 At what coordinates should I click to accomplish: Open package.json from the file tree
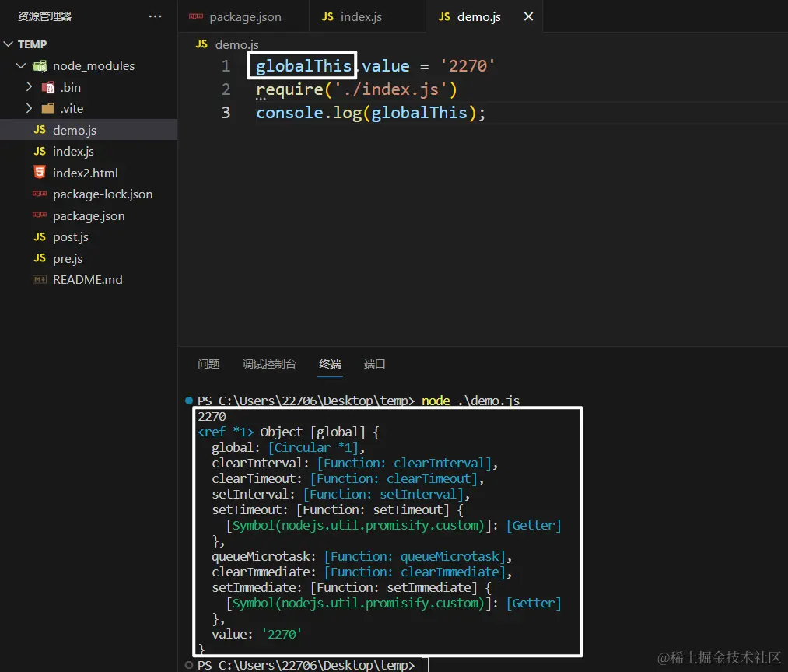coord(89,215)
